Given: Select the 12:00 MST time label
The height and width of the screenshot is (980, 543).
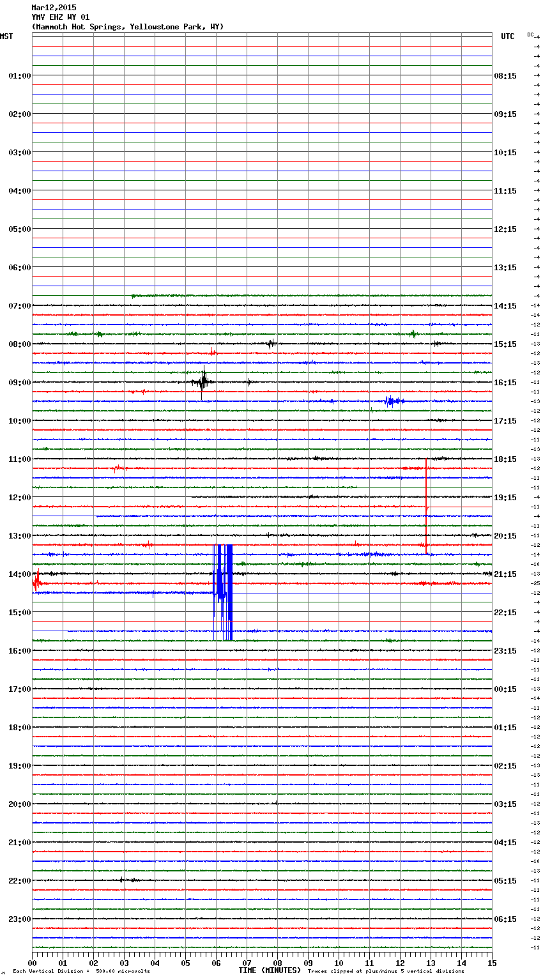Looking at the screenshot, I should tap(20, 498).
